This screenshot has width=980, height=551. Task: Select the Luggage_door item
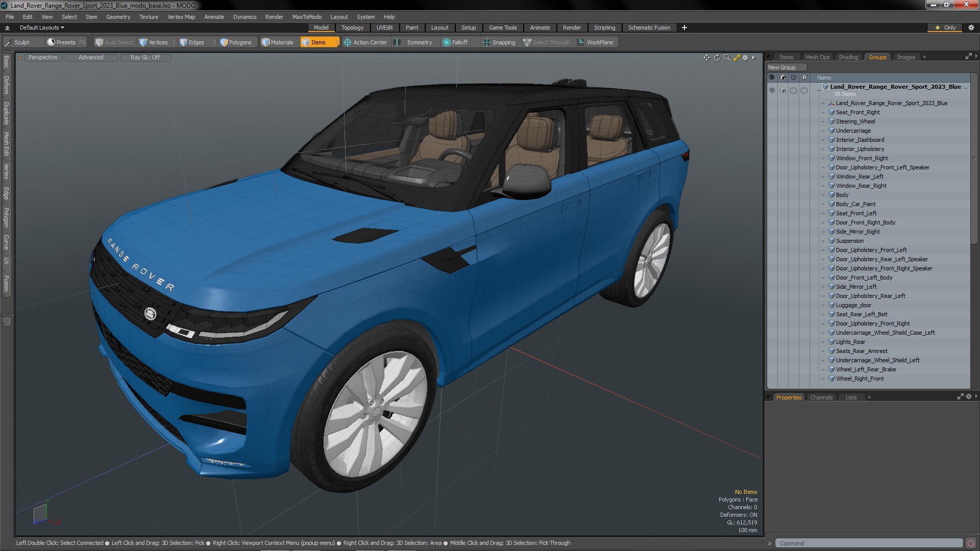[x=853, y=305]
